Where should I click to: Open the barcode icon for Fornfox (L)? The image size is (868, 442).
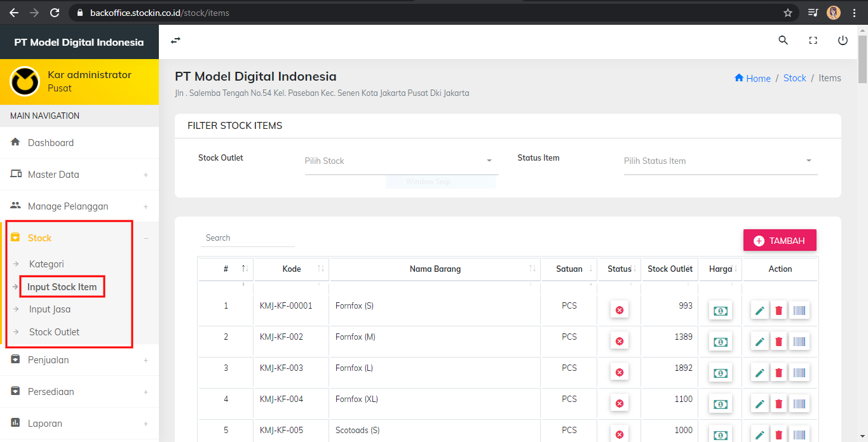(x=799, y=372)
